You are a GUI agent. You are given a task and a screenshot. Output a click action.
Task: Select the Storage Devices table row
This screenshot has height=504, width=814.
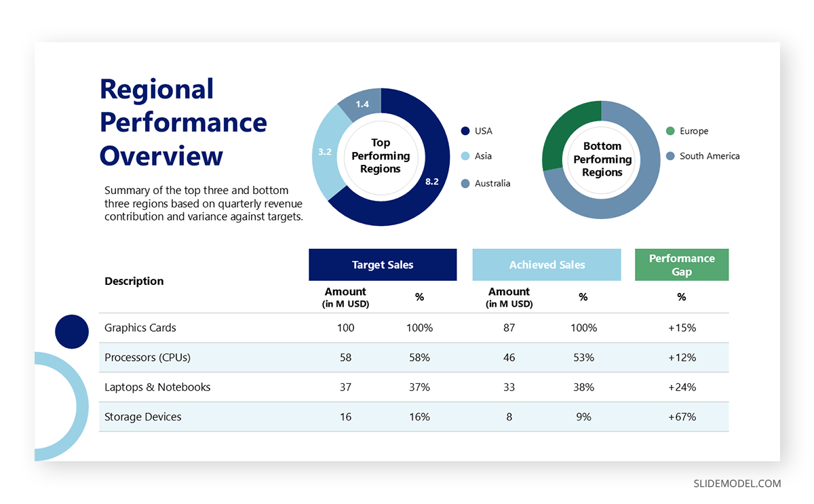click(x=142, y=416)
